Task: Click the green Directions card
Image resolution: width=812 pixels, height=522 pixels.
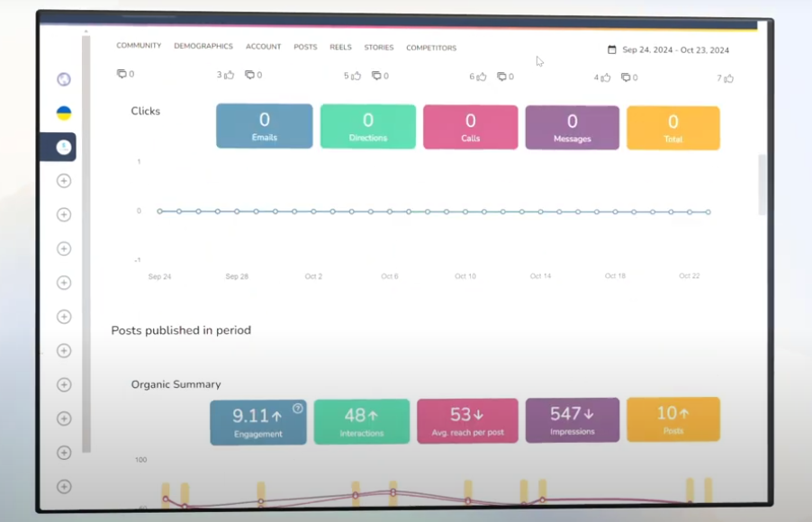Action: tap(368, 126)
